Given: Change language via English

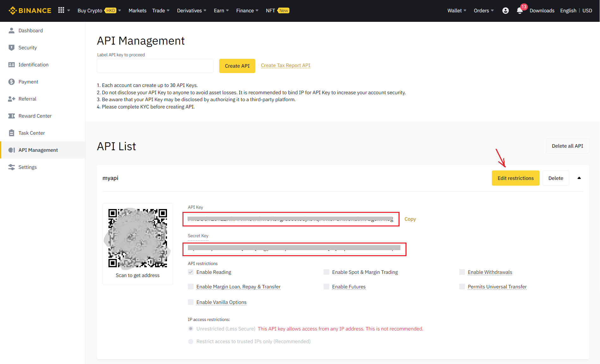Looking at the screenshot, I should point(568,10).
